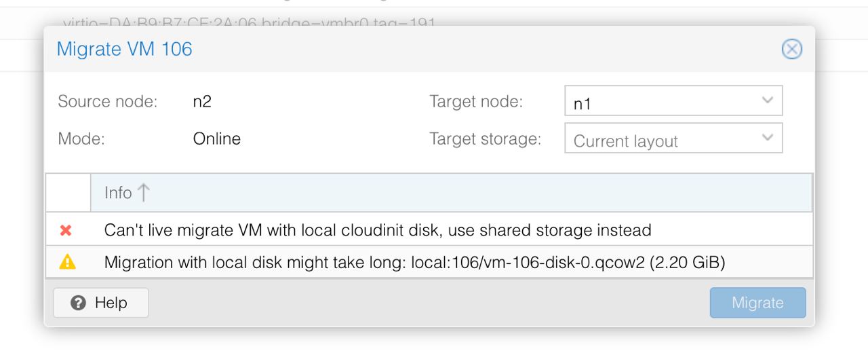Screen dimensions: 868x353
Task: Click the Source node value n2
Action: point(202,103)
